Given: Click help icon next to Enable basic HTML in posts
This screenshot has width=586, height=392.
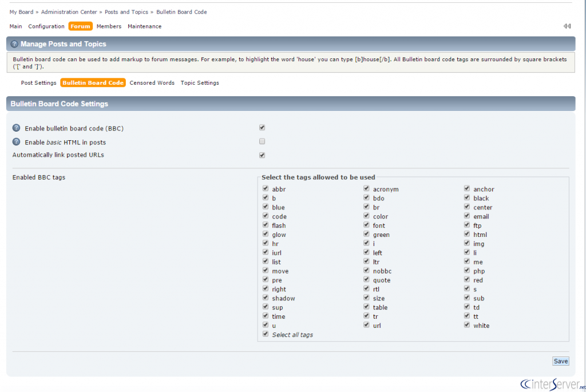Looking at the screenshot, I should click(17, 142).
